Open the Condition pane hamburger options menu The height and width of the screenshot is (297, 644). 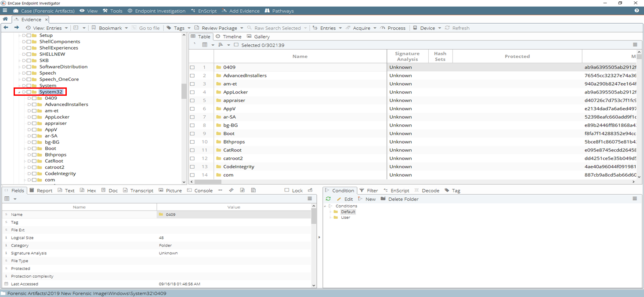click(635, 199)
